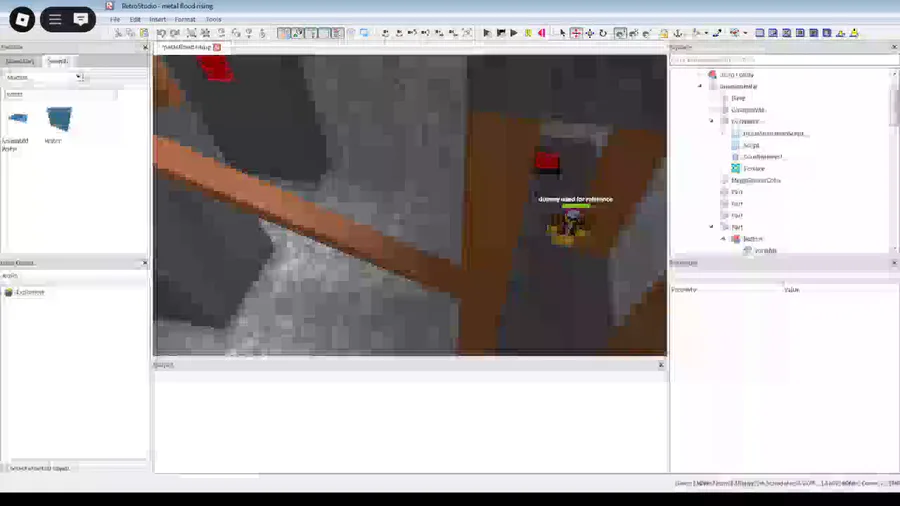Click the Toolbox search input field
Viewport: 900px width, 506px height.
click(x=60, y=94)
